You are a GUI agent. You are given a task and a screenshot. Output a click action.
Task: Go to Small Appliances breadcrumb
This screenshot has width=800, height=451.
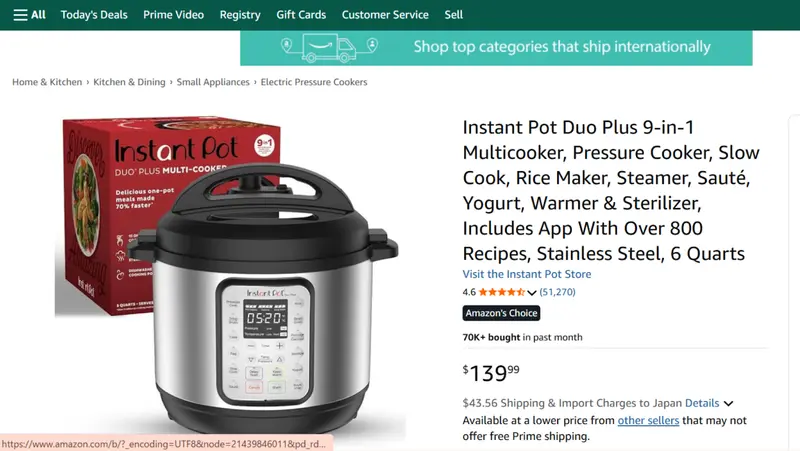[x=213, y=82]
